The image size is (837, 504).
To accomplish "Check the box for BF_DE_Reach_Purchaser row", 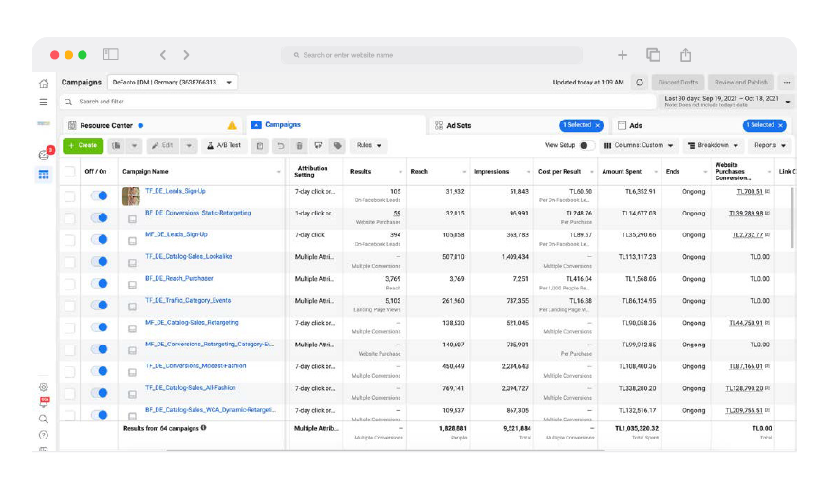I will (70, 284).
